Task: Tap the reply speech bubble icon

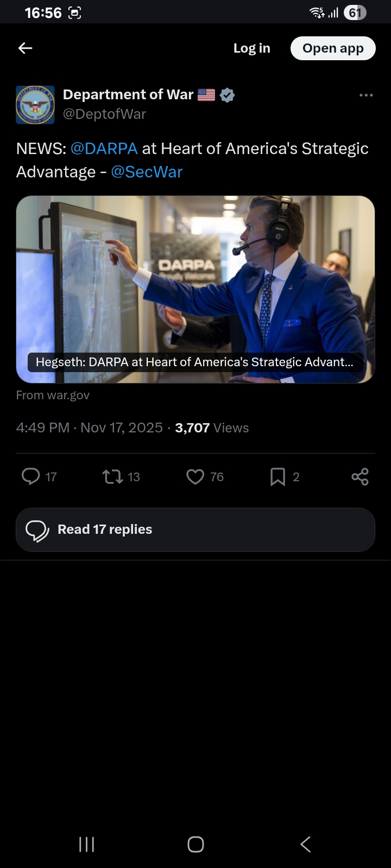Action: tap(31, 476)
